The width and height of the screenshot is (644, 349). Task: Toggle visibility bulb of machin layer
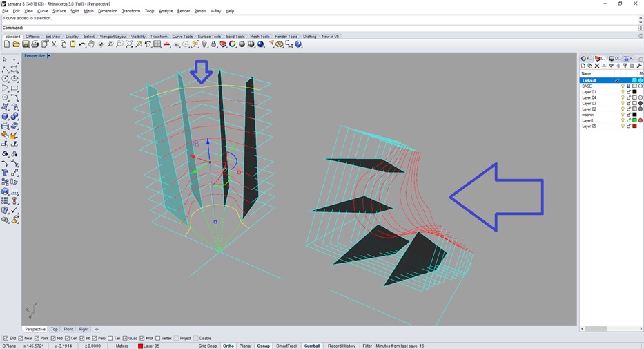point(623,115)
